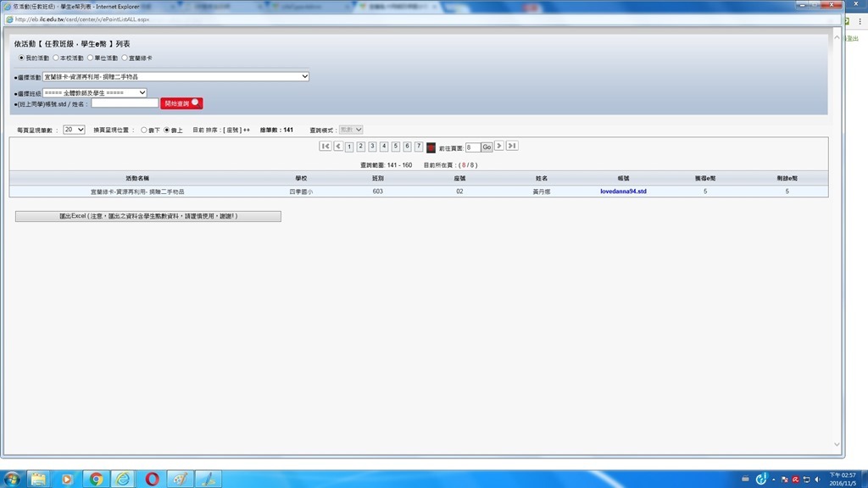This screenshot has width=868, height=488.
Task: Click the page scrollbar down arrow
Action: [x=837, y=444]
